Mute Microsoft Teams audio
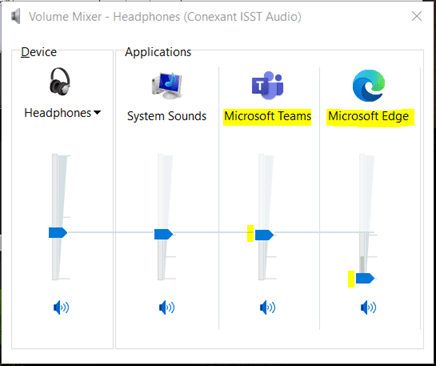Screen dimensions: 436x366 [x=267, y=307]
